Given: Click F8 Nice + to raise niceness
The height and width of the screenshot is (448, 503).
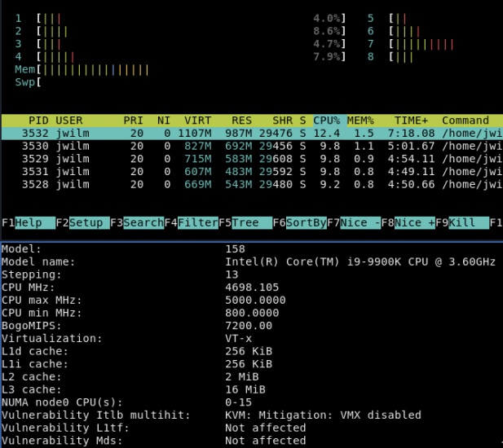Looking at the screenshot, I should [415, 222].
